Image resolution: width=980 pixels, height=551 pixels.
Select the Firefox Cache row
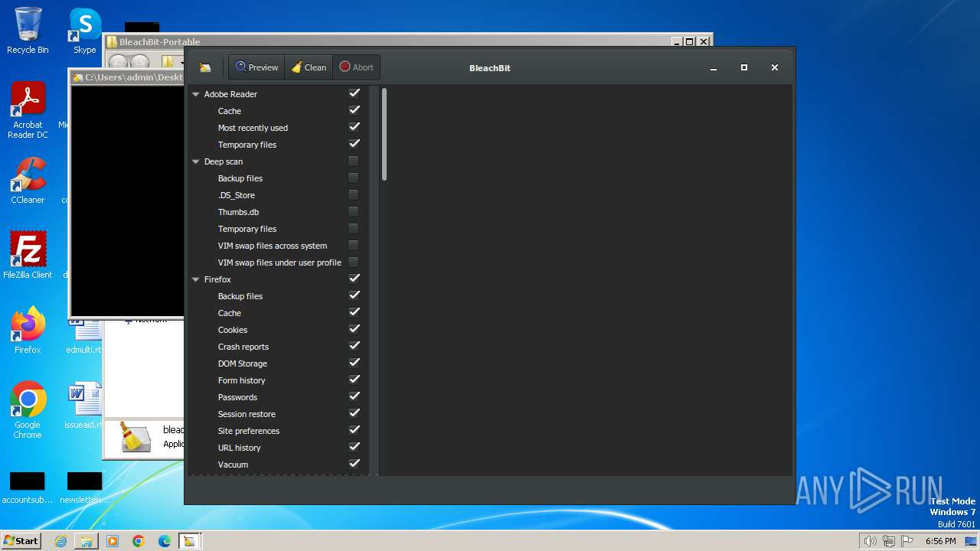278,313
